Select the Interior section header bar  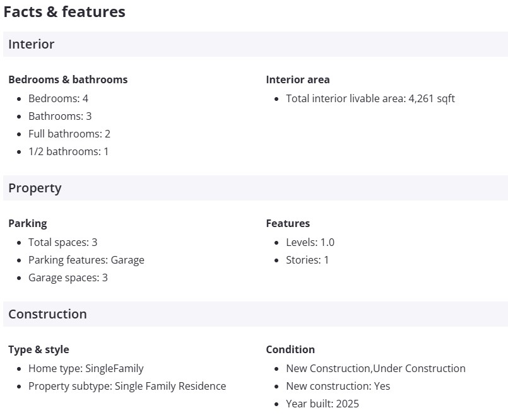point(255,44)
